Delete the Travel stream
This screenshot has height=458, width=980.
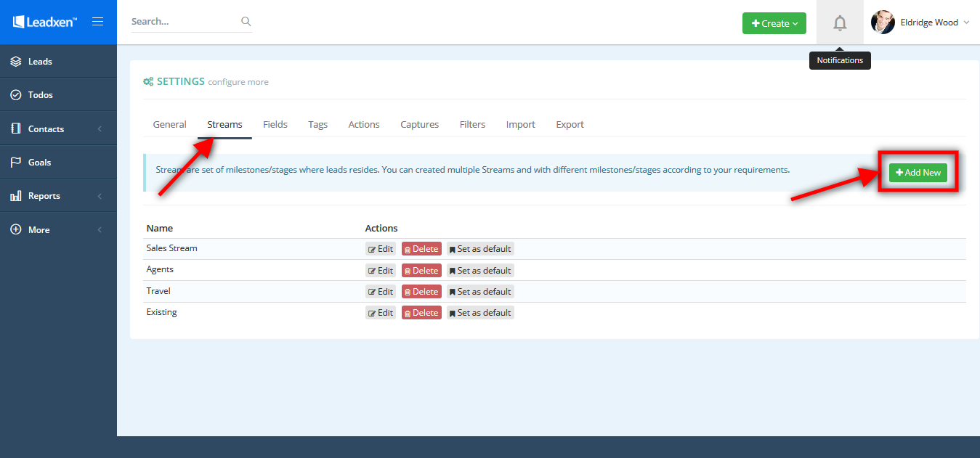pos(421,292)
